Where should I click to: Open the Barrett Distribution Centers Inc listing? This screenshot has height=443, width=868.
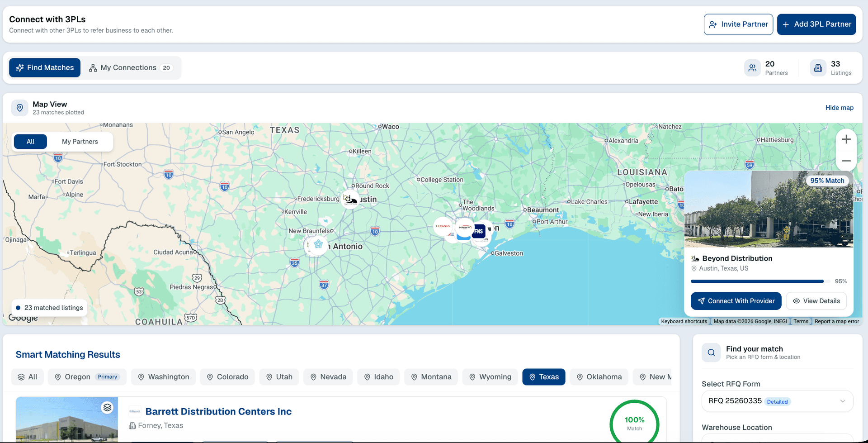[218, 411]
